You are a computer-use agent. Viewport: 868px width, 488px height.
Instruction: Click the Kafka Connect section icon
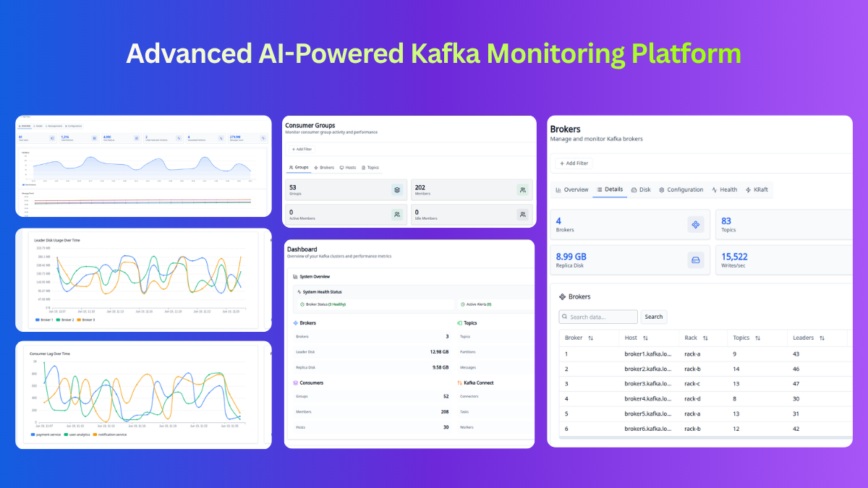pyautogui.click(x=459, y=383)
